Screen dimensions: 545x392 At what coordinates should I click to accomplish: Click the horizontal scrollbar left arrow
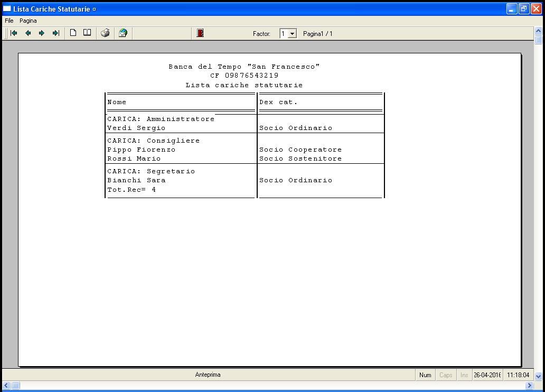(x=6, y=385)
